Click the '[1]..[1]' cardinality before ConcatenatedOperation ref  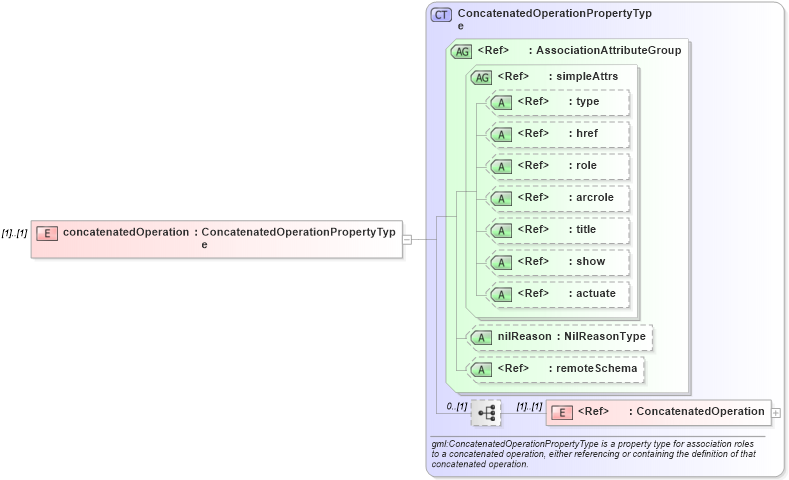529,406
